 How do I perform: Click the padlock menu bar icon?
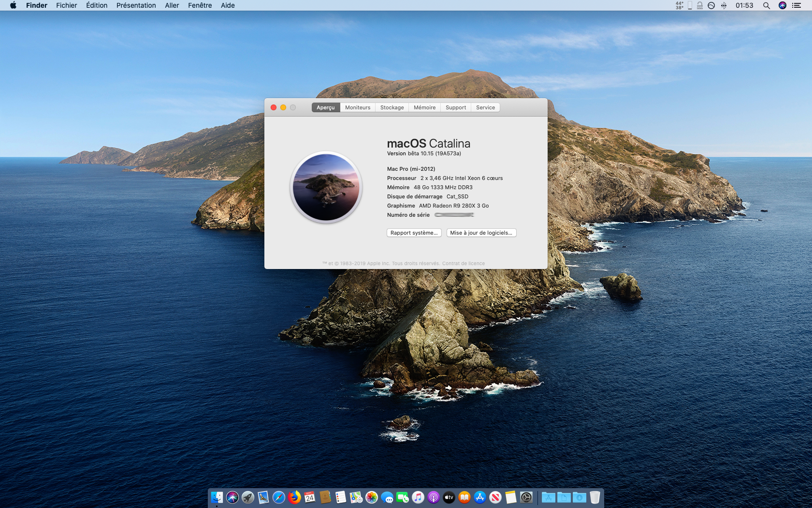pyautogui.click(x=700, y=5)
